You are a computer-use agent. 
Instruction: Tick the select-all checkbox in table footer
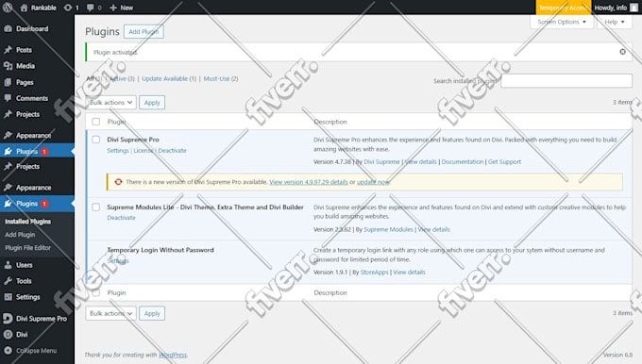pos(95,292)
